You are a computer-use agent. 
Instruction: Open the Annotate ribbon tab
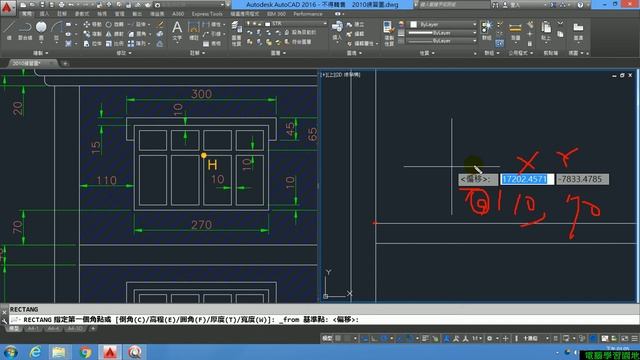tap(62, 14)
